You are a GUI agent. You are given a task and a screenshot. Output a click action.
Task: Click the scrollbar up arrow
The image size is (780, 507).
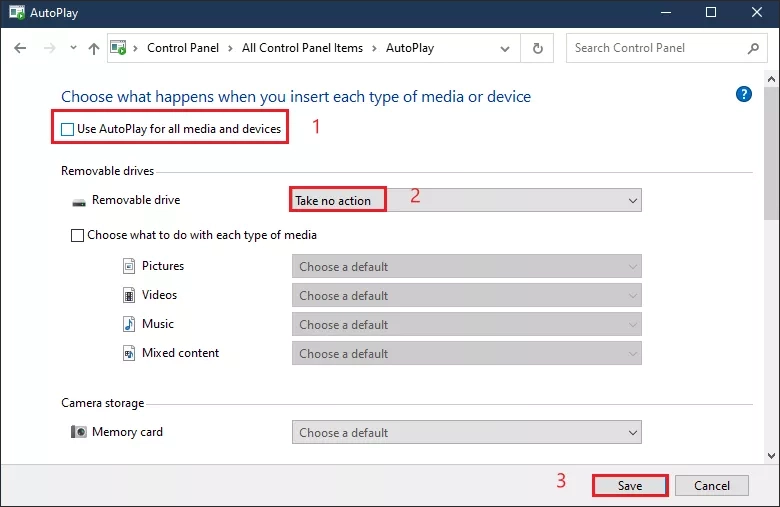[x=771, y=79]
